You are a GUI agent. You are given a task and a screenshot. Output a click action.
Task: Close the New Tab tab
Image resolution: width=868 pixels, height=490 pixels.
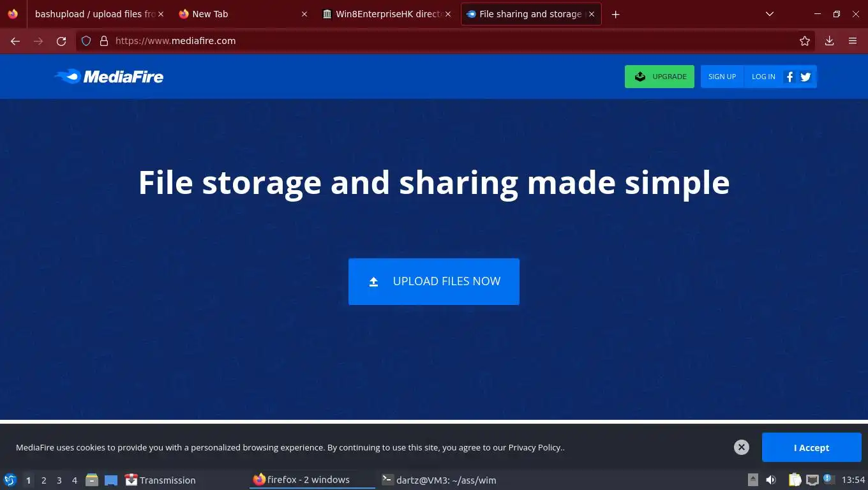click(304, 14)
